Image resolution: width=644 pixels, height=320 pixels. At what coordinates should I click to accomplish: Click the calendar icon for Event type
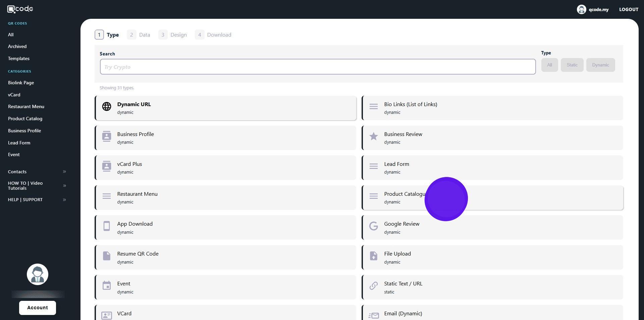(x=107, y=286)
